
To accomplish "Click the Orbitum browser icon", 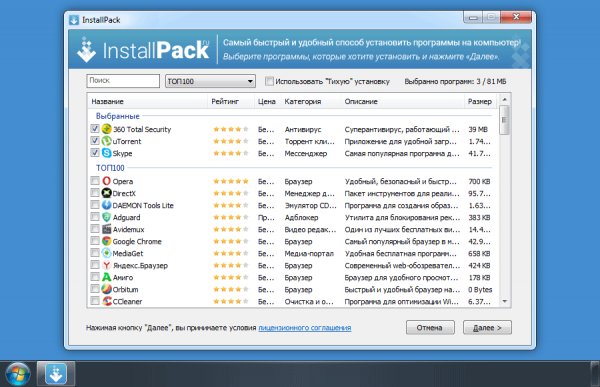I will coord(106,289).
